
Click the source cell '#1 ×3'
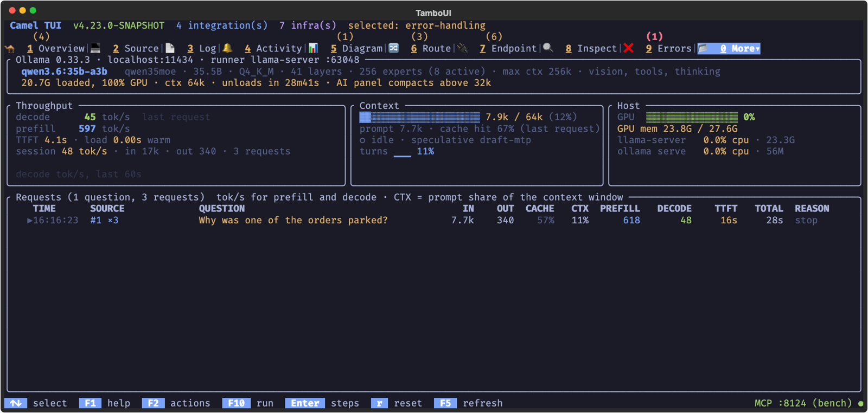click(x=104, y=221)
